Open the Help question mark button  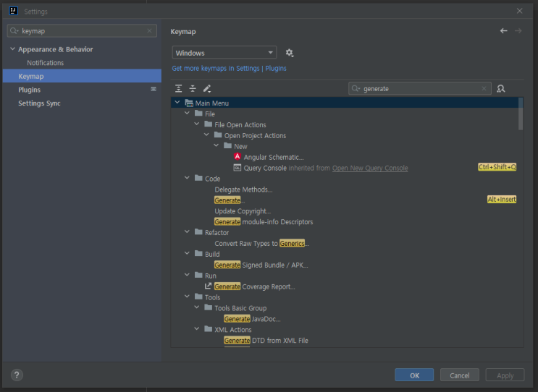[x=17, y=375]
